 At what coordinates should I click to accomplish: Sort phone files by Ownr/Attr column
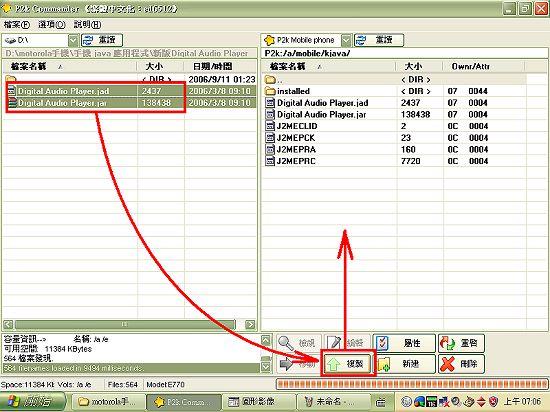[484, 66]
